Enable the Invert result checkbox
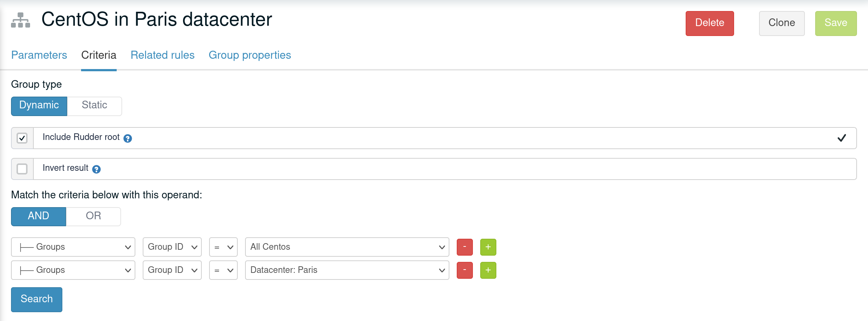 [x=22, y=169]
